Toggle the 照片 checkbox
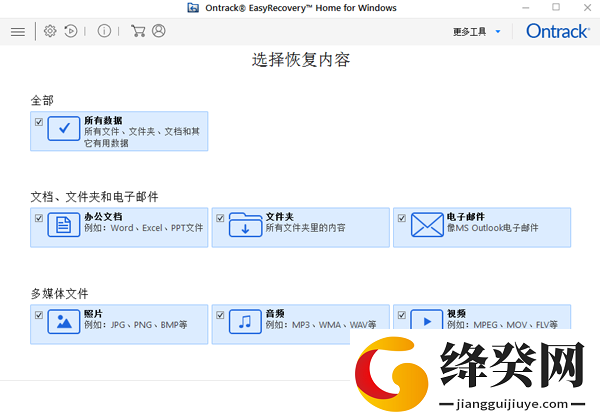This screenshot has width=600, height=420. click(x=39, y=315)
